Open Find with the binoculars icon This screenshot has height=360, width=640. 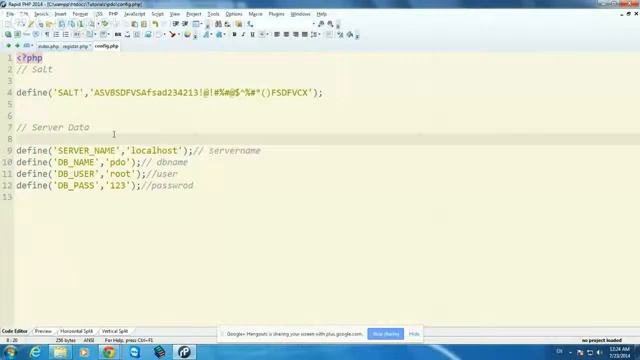click(218, 24)
